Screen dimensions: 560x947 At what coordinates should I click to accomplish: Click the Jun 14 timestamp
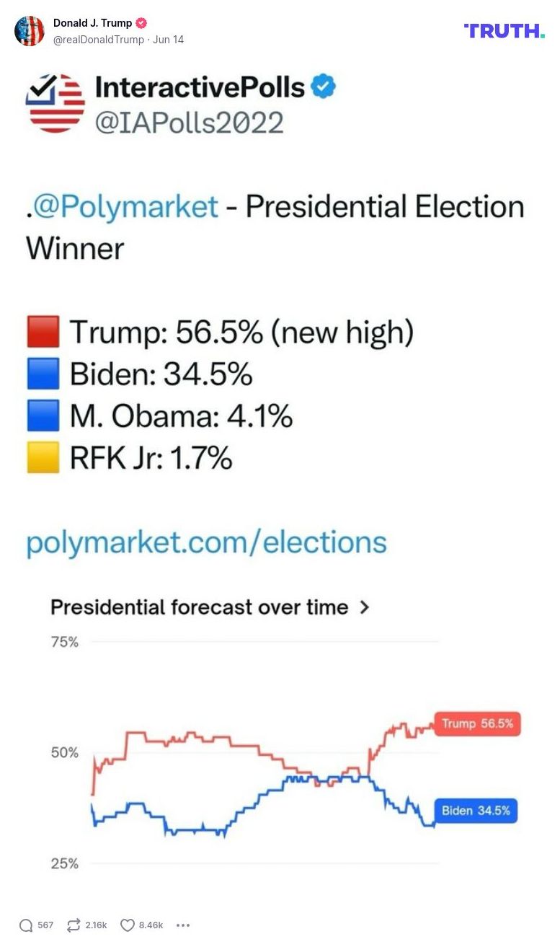166,40
